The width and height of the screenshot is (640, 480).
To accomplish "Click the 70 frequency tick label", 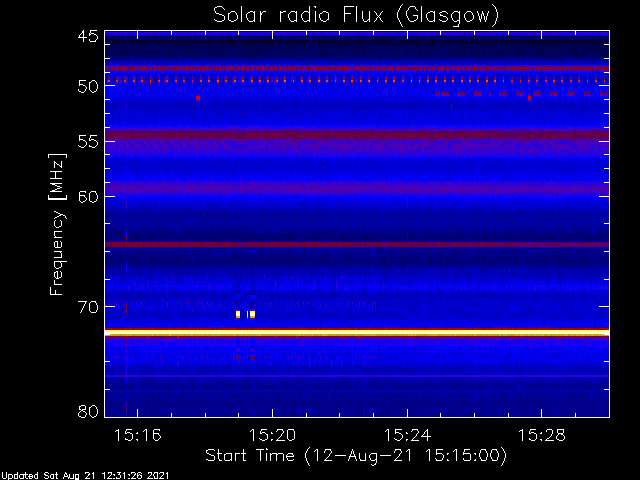I will [x=88, y=307].
